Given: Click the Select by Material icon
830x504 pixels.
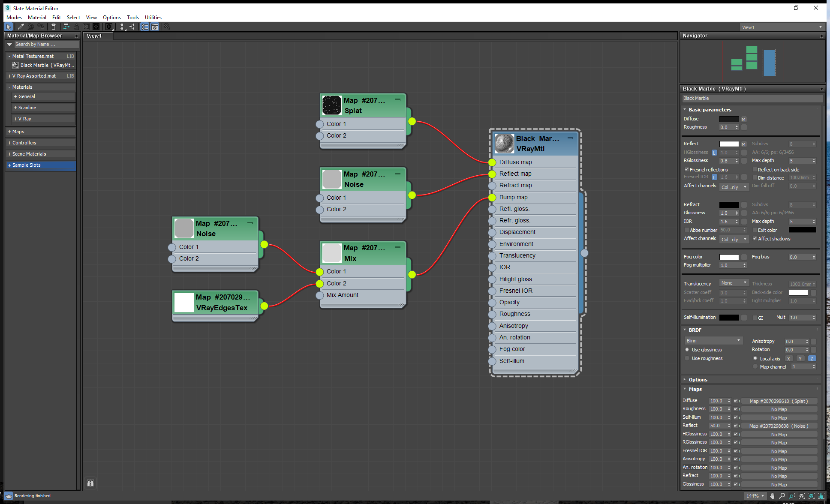Looking at the screenshot, I should (167, 27).
